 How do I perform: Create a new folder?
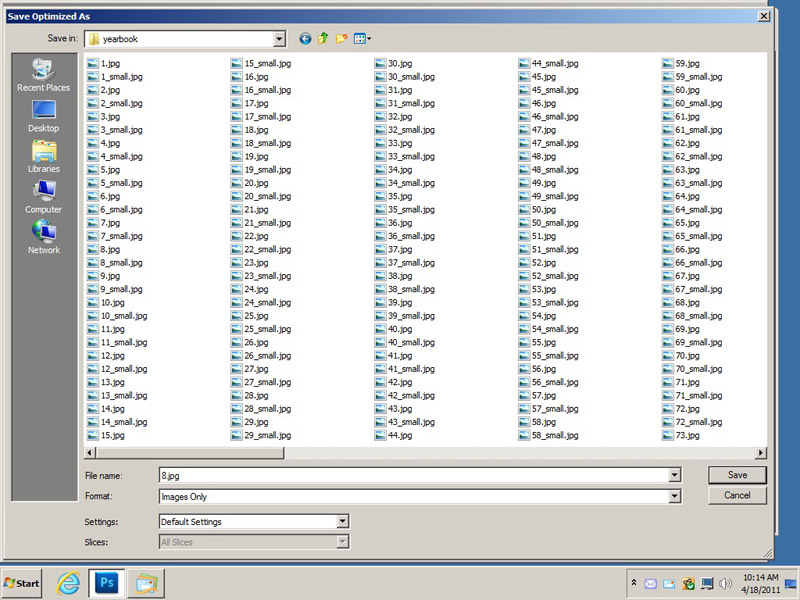(341, 39)
